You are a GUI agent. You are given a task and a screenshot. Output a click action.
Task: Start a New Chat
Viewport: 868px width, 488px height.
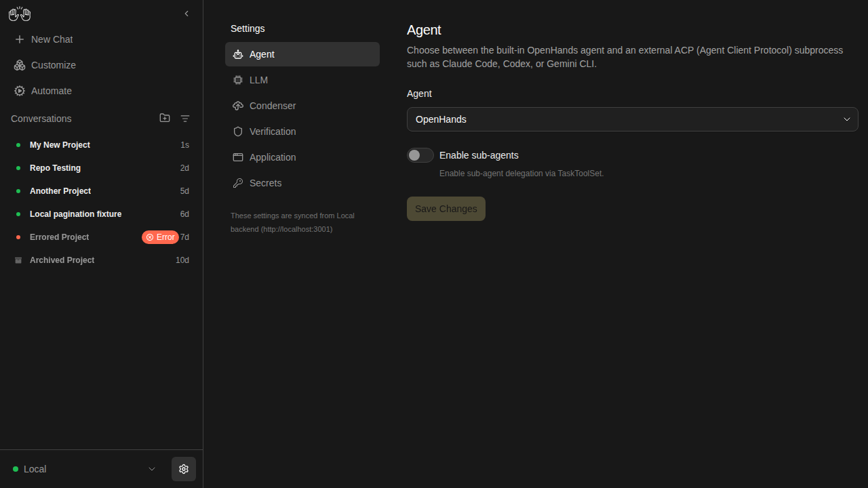point(101,39)
